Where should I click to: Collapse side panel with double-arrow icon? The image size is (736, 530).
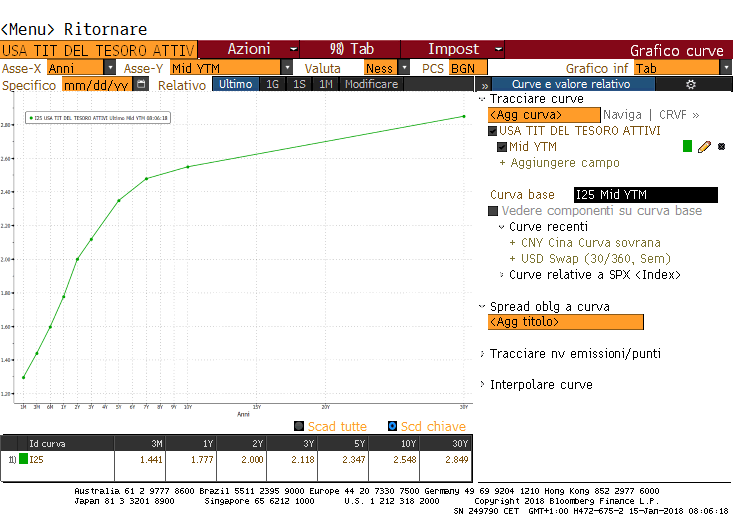pos(484,85)
